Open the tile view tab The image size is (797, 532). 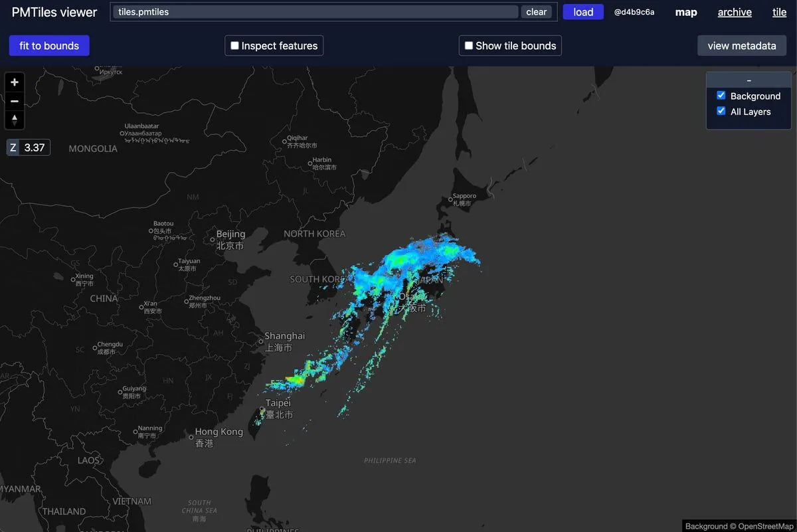coord(779,12)
